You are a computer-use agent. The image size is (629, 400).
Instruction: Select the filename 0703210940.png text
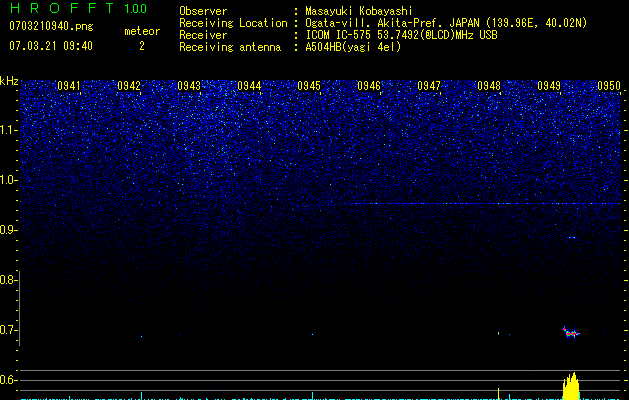[51, 26]
